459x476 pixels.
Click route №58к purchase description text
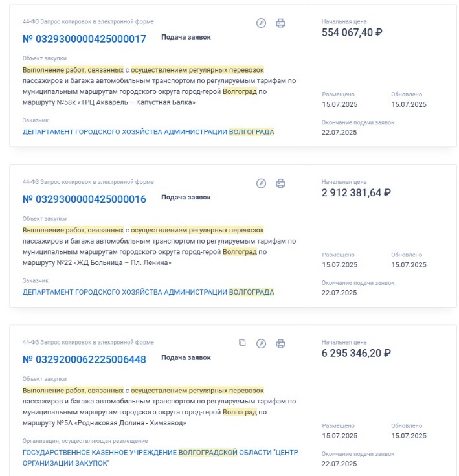(159, 86)
